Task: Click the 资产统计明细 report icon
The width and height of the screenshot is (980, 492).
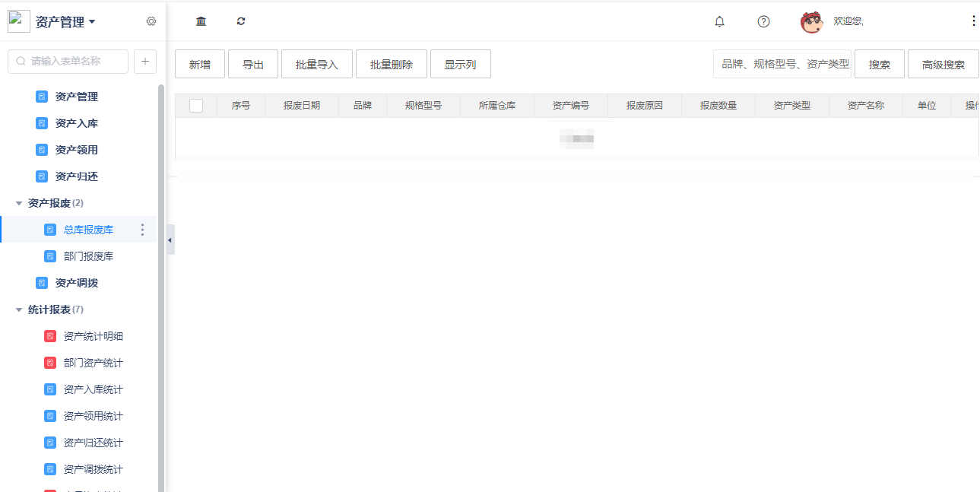Action: point(50,336)
